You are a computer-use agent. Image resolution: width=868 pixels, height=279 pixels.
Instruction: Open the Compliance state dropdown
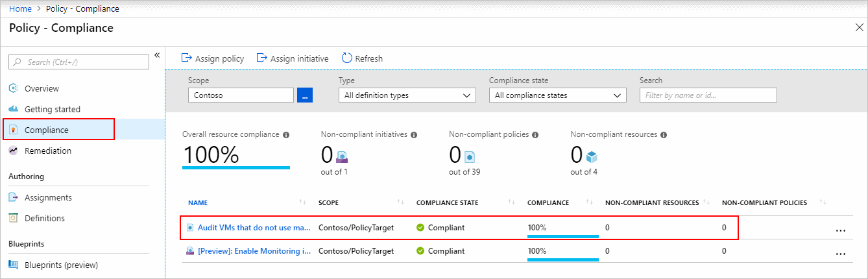point(557,95)
